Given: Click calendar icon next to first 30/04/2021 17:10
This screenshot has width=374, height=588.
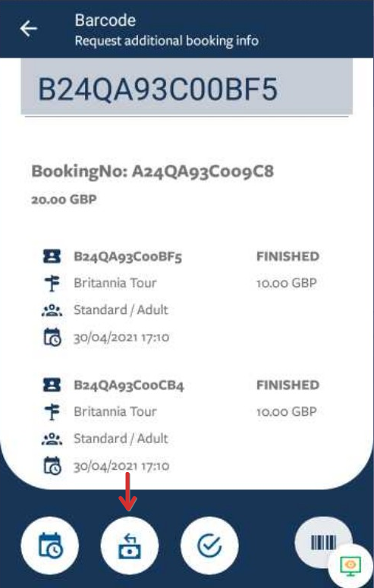Looking at the screenshot, I should pos(52,337).
